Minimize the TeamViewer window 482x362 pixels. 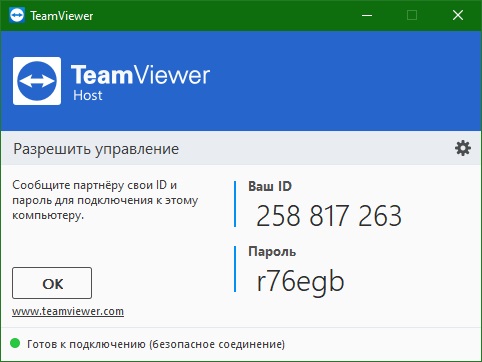tap(367, 15)
